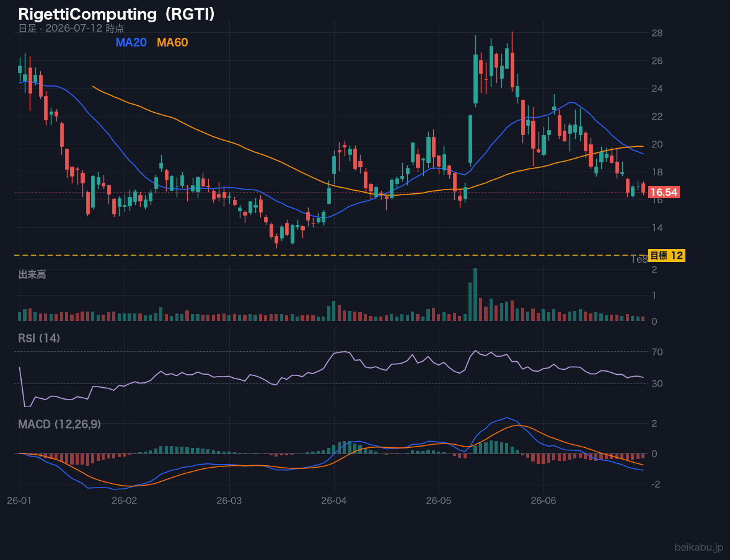The height and width of the screenshot is (560, 730).
Task: Click the 22 price axis value
Action: [x=657, y=116]
